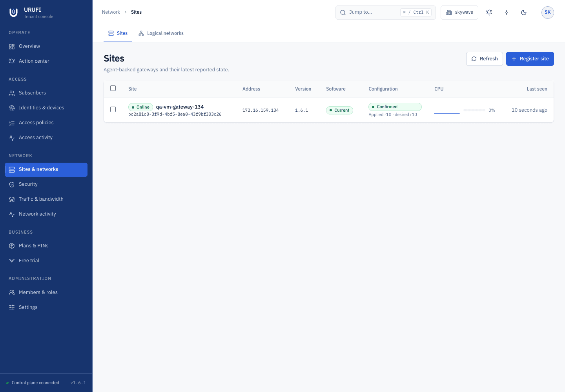
Task: Open qa-vm-gateway-134 site name
Action: point(180,107)
